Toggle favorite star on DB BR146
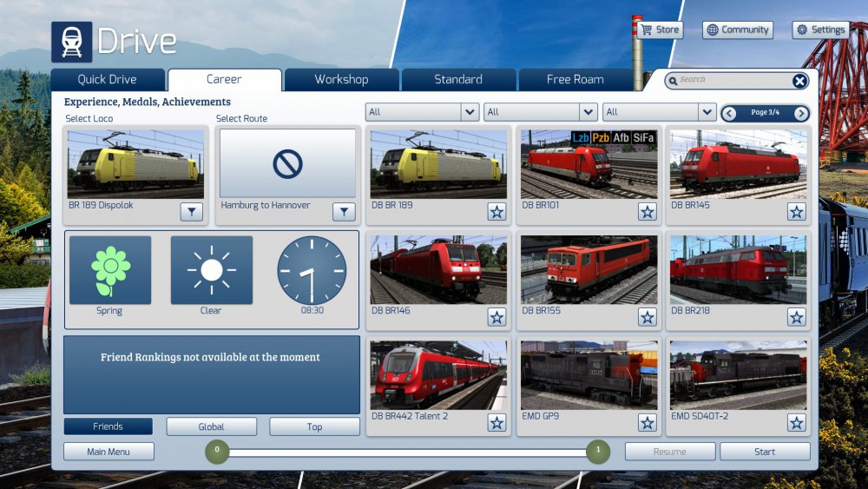868x489 pixels. (x=496, y=317)
